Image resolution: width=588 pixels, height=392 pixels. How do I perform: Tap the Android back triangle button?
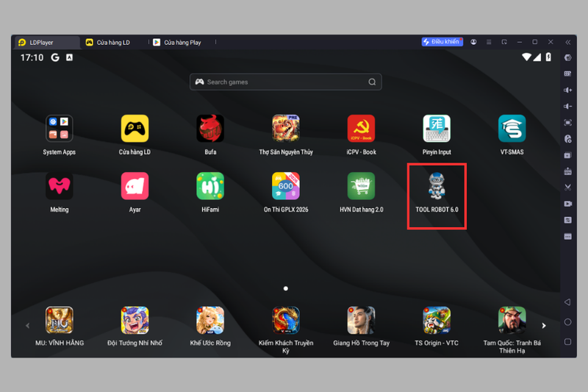567,302
